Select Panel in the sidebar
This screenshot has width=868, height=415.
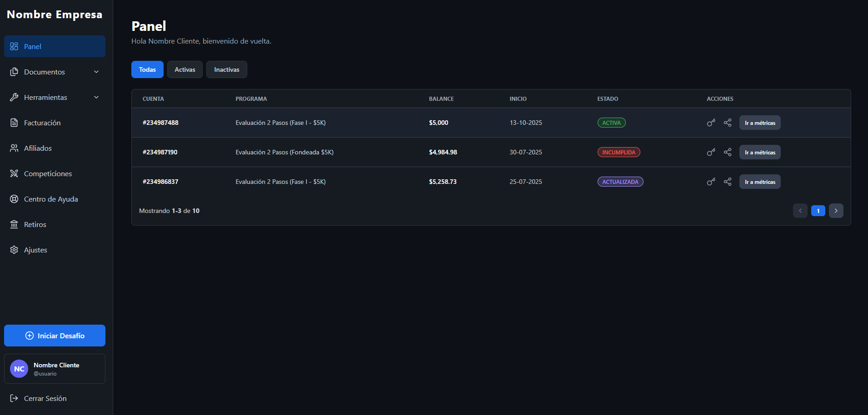54,46
